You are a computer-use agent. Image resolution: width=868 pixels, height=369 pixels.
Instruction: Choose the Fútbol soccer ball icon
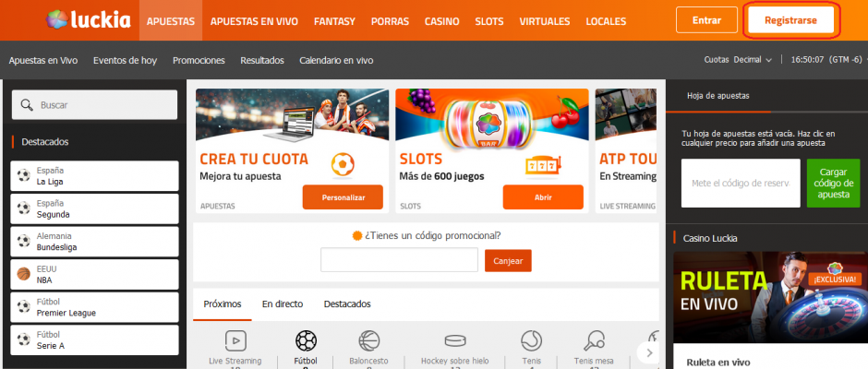(306, 341)
